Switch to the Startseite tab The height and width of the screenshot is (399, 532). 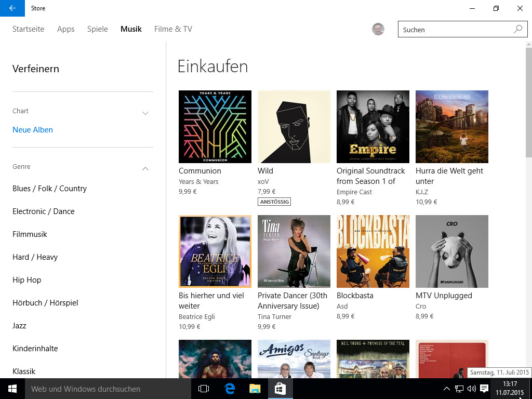tap(28, 29)
